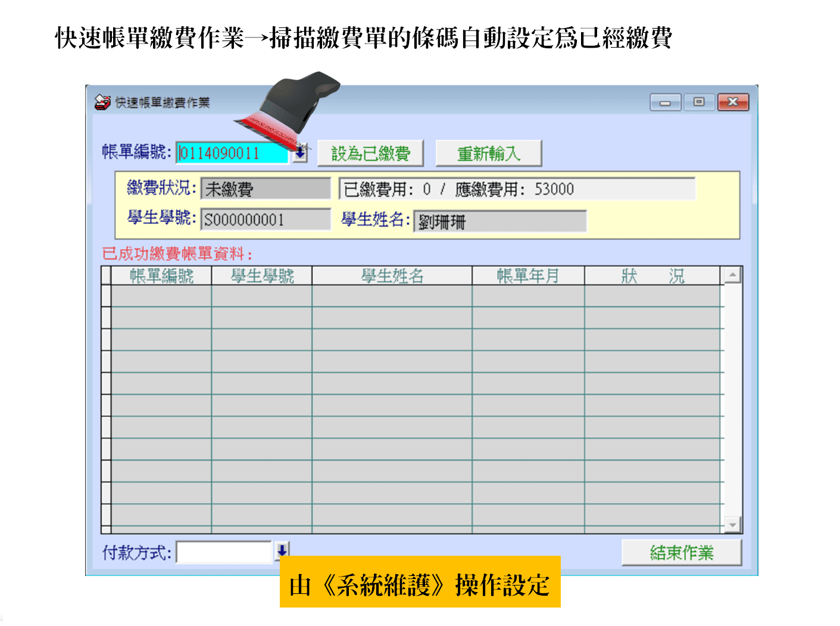The image size is (840, 626).
Task: Click the 狀況 column header
Action: tap(652, 276)
